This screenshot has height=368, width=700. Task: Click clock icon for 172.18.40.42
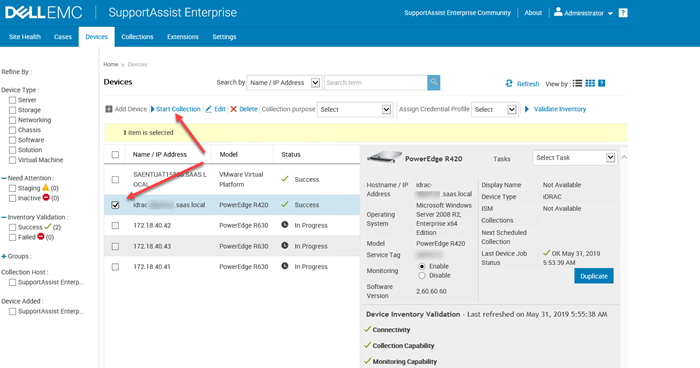coord(285,225)
